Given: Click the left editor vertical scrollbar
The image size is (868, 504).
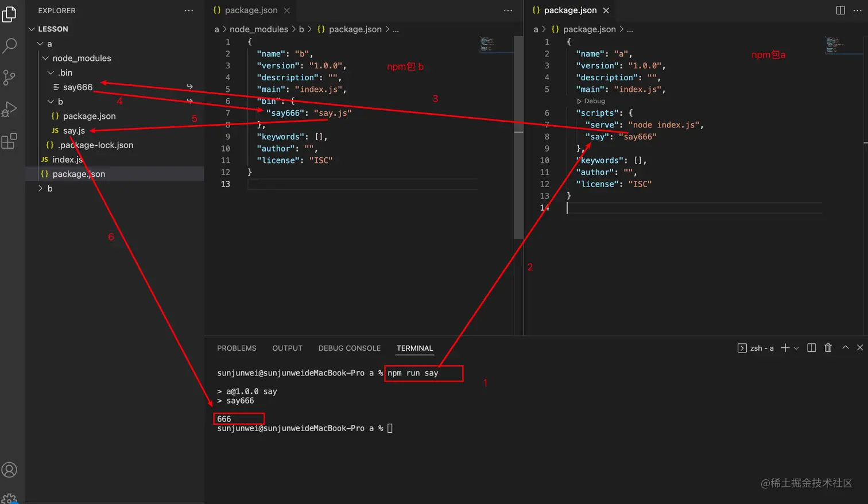Looking at the screenshot, I should 518,138.
